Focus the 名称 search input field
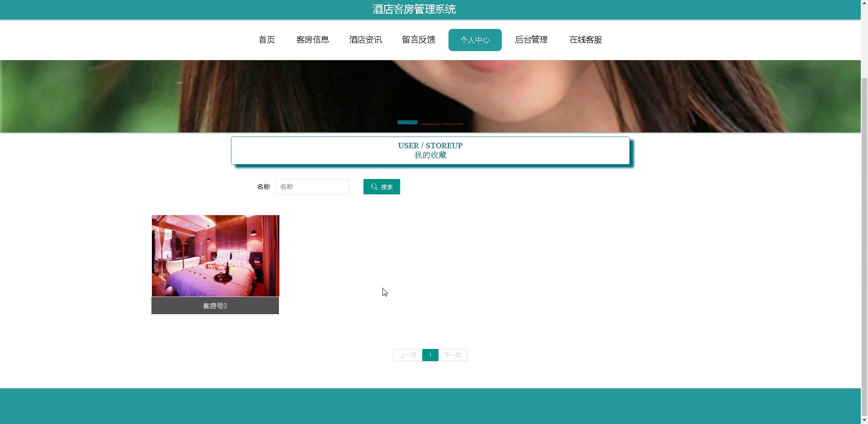Image resolution: width=868 pixels, height=424 pixels. [312, 187]
